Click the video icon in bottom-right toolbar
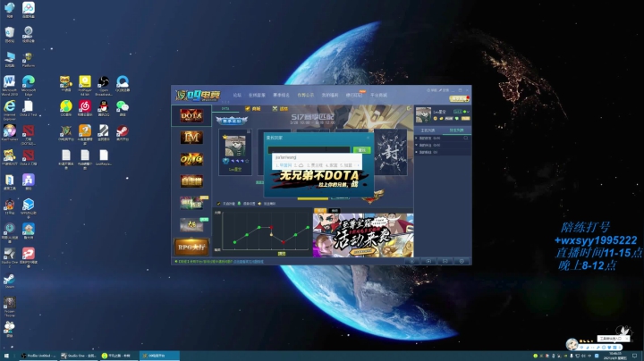The image size is (644, 361). (428, 261)
